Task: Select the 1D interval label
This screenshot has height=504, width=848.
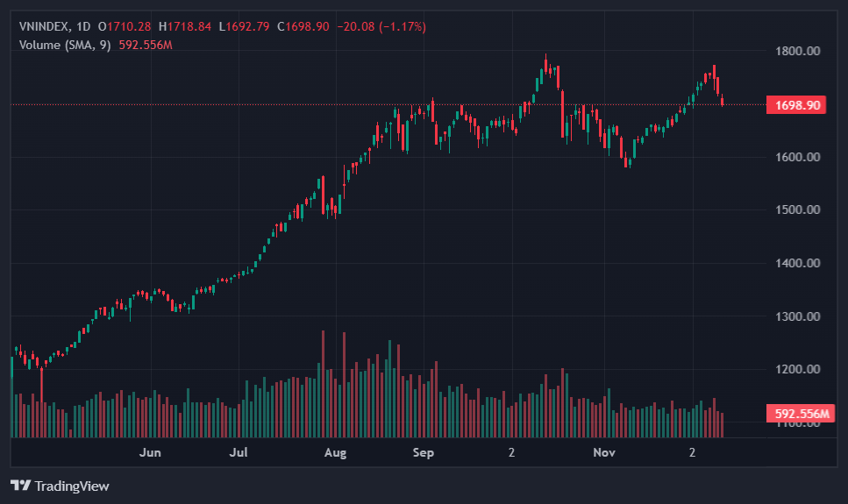Action: [82, 26]
